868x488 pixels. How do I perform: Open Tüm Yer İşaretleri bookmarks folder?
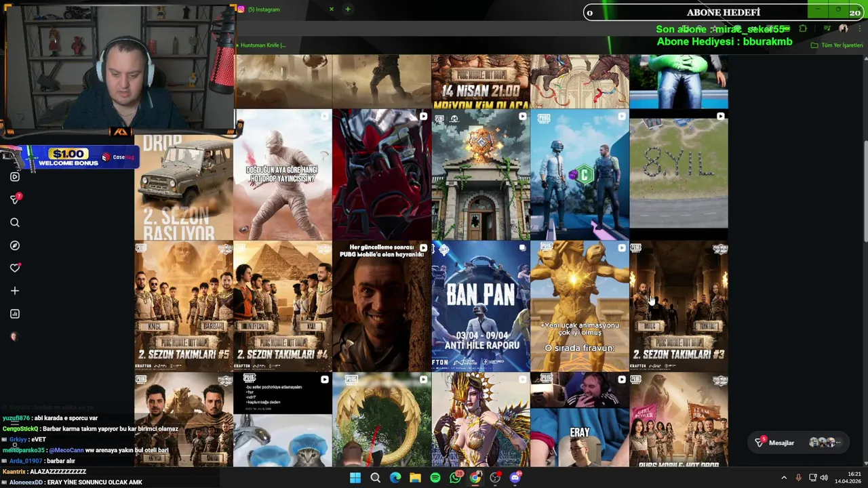tap(837, 45)
